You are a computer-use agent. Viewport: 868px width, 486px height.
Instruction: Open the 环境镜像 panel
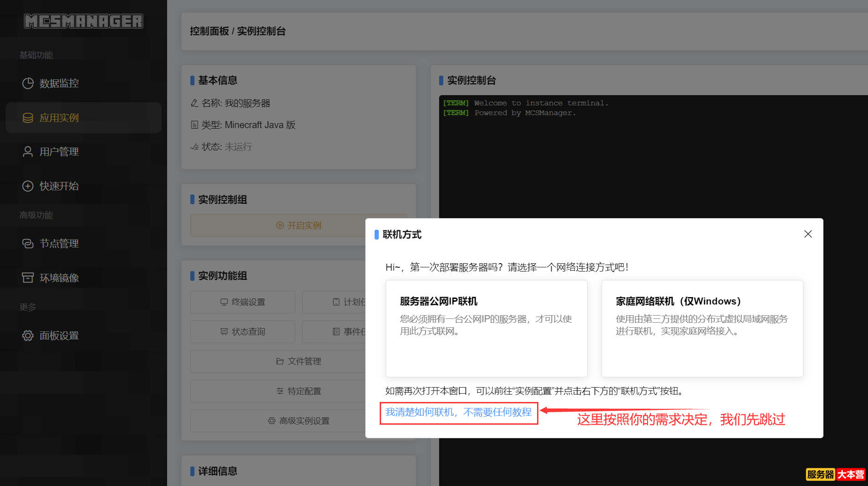pyautogui.click(x=58, y=278)
